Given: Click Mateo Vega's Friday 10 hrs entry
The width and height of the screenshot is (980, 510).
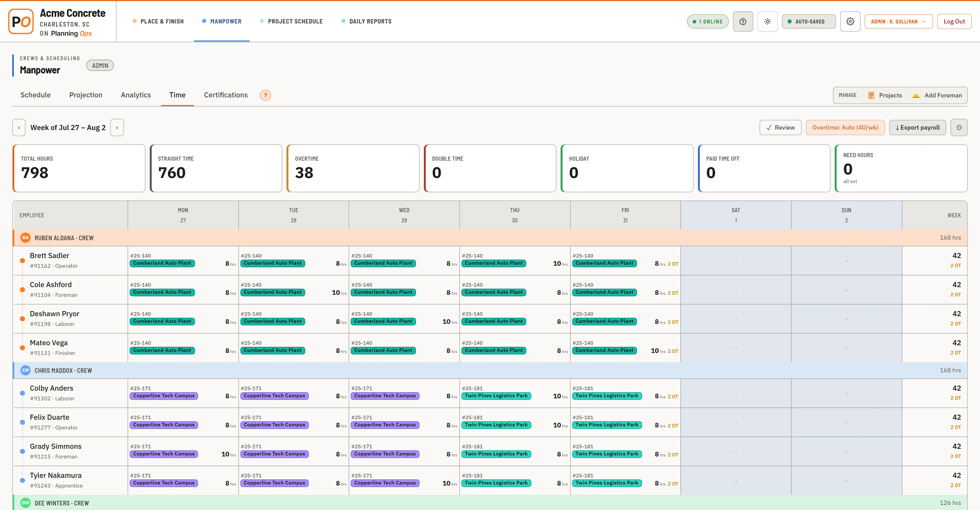Looking at the screenshot, I should [x=658, y=351].
